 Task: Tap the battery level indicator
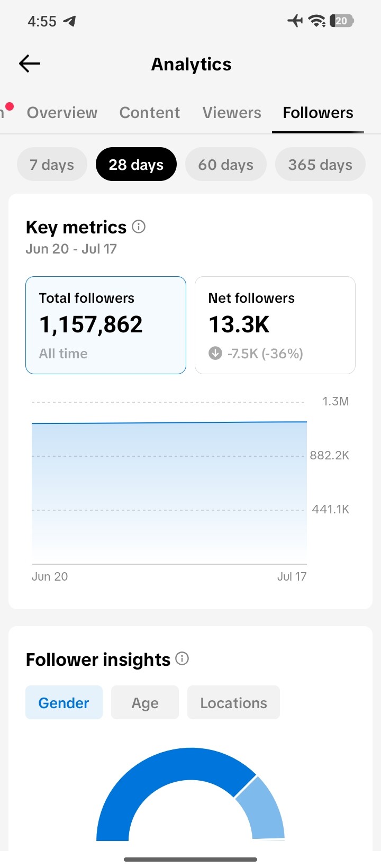point(341,21)
